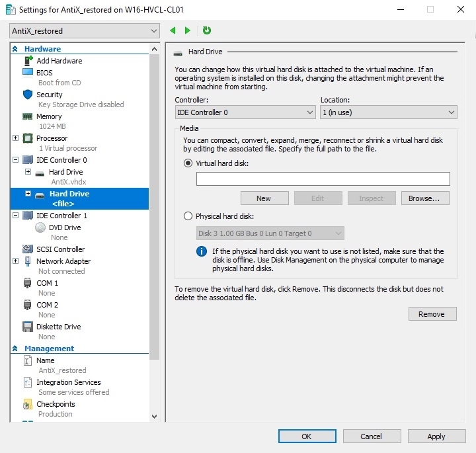Click the virtual hard disk path field
The image size is (476, 453).
323,179
